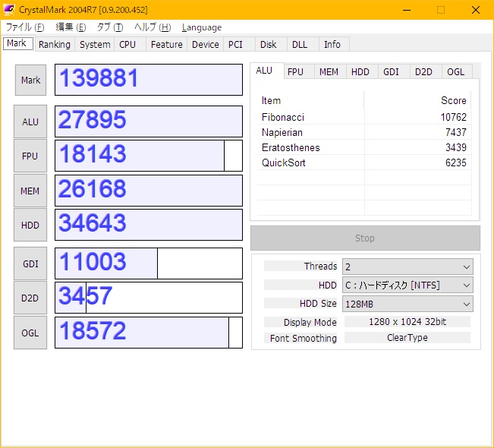This screenshot has width=494, height=448.
Task: Minimize the CrystalMark window
Action: (x=407, y=10)
